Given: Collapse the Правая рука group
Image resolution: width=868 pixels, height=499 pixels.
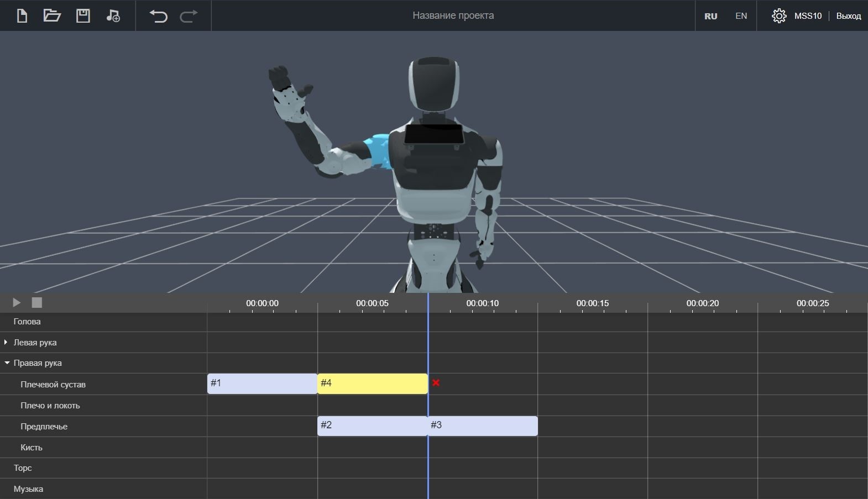Looking at the screenshot, I should [7, 363].
